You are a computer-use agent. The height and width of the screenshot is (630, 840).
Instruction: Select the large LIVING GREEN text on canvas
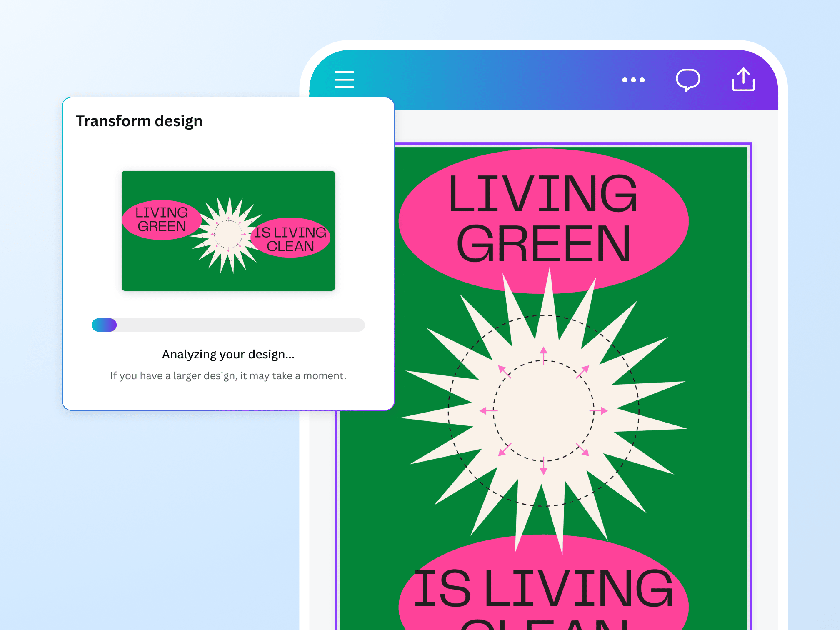click(543, 219)
